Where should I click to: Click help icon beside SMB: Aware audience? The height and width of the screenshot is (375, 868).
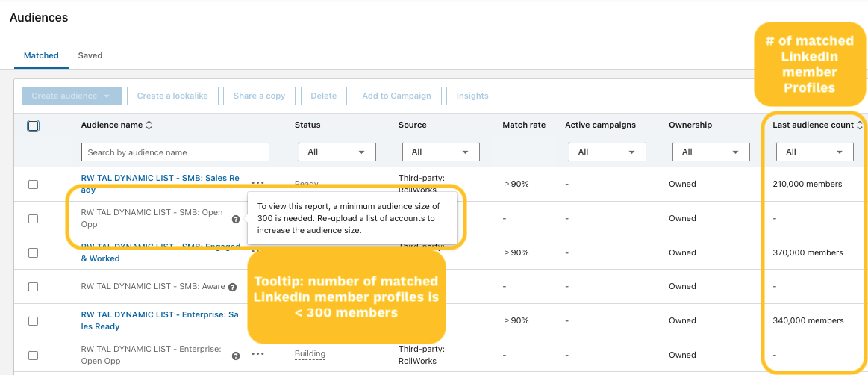tap(232, 287)
